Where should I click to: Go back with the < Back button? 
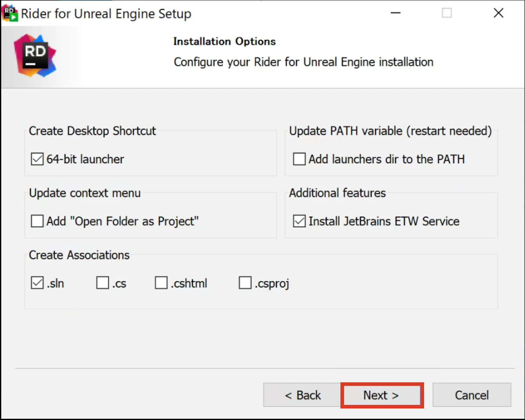pos(302,395)
